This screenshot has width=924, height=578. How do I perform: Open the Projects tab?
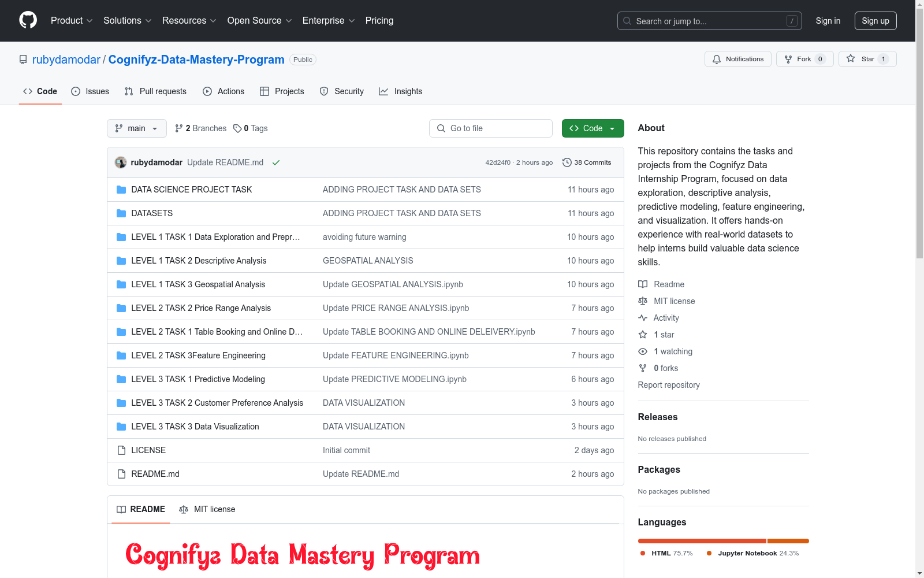(282, 91)
